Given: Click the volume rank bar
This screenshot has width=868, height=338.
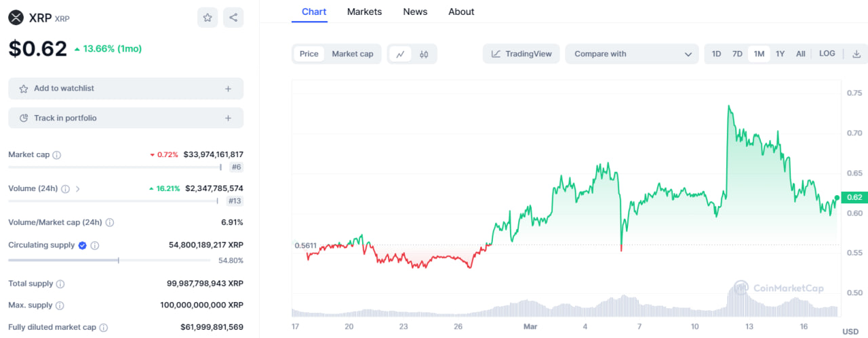Looking at the screenshot, I should [x=113, y=201].
